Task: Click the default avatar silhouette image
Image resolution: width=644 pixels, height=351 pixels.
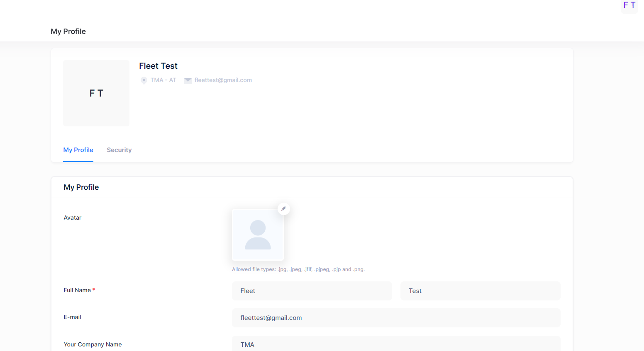Action: coord(258,235)
